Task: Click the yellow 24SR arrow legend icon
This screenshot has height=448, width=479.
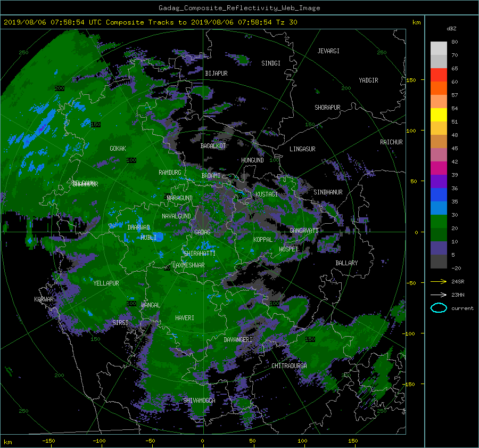Action: point(439,282)
